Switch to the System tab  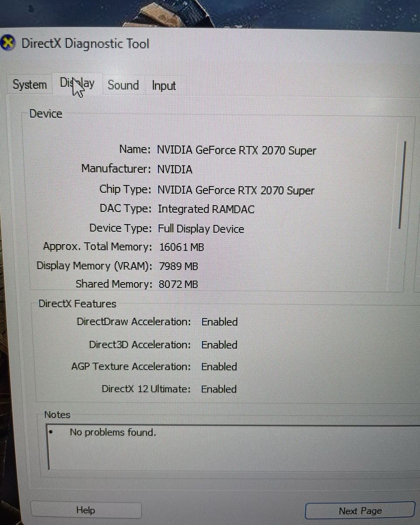click(30, 84)
